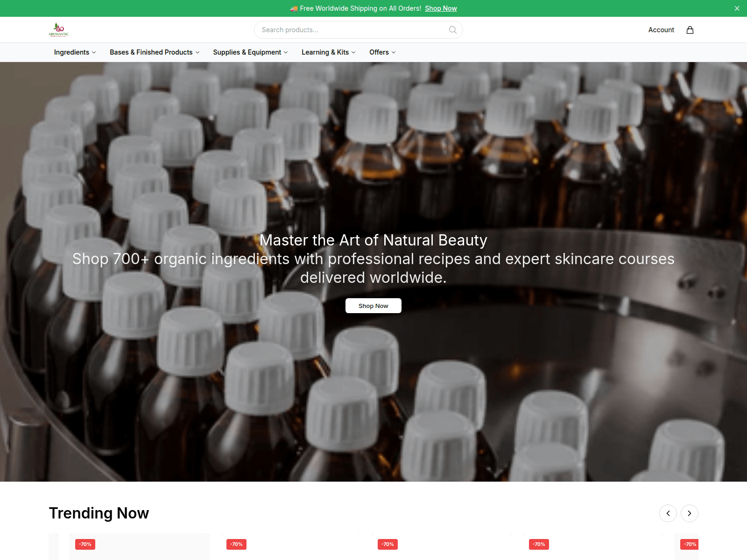Click the first -70% discount badge
The image size is (747, 560).
tap(85, 544)
